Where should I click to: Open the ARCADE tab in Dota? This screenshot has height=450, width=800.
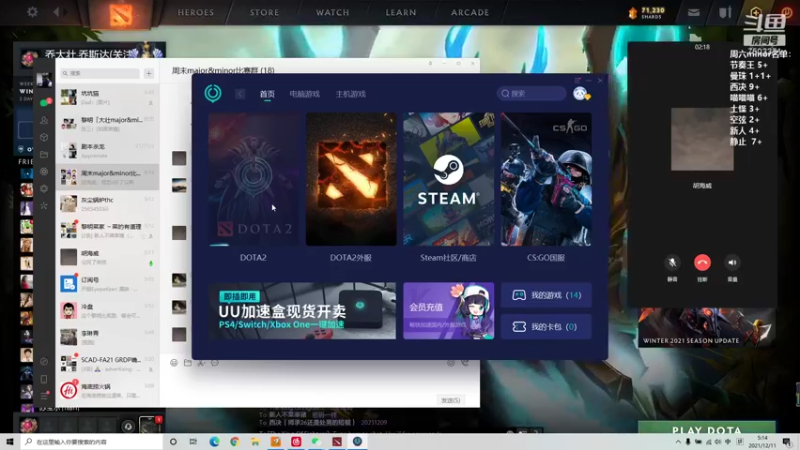coord(470,12)
